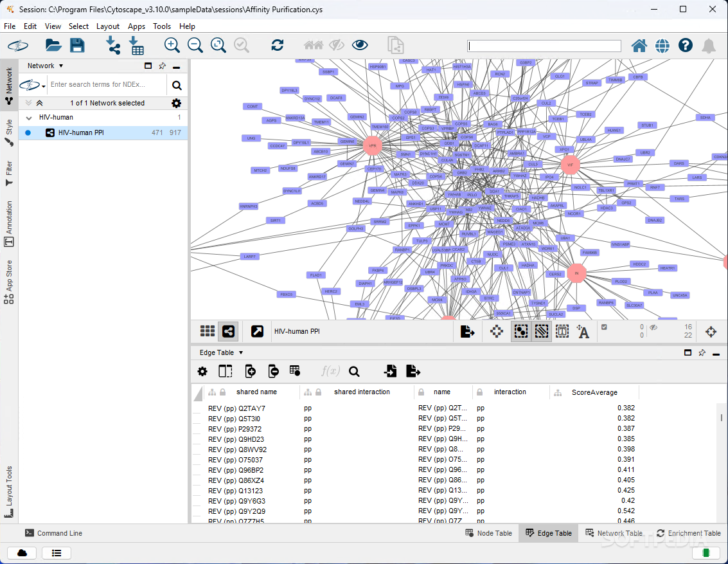Click new network from selection icon
The image size is (728, 564).
[x=396, y=45]
